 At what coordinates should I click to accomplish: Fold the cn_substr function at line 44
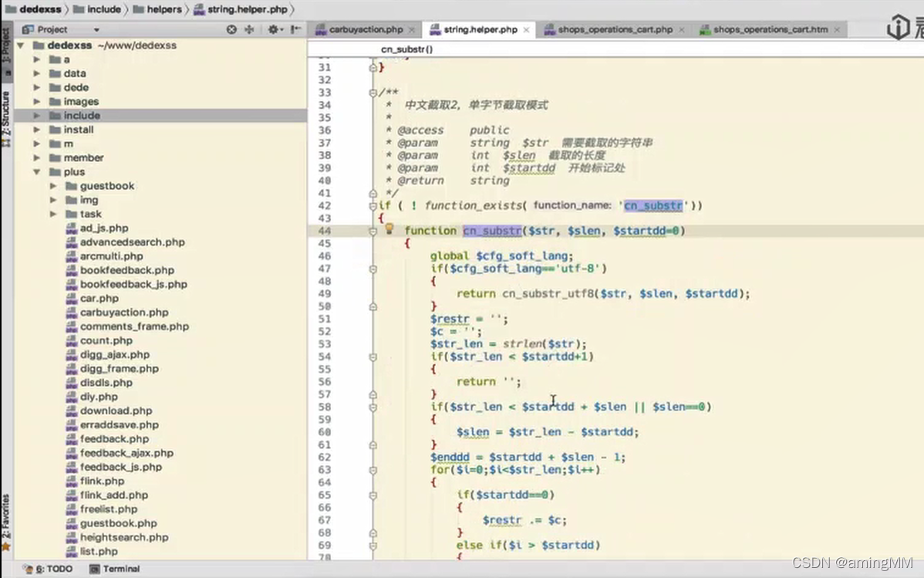click(373, 232)
